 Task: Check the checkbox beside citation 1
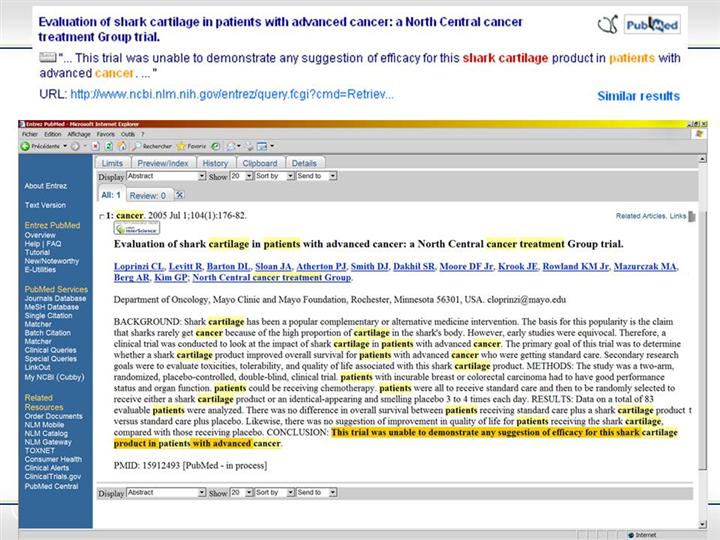(101, 216)
